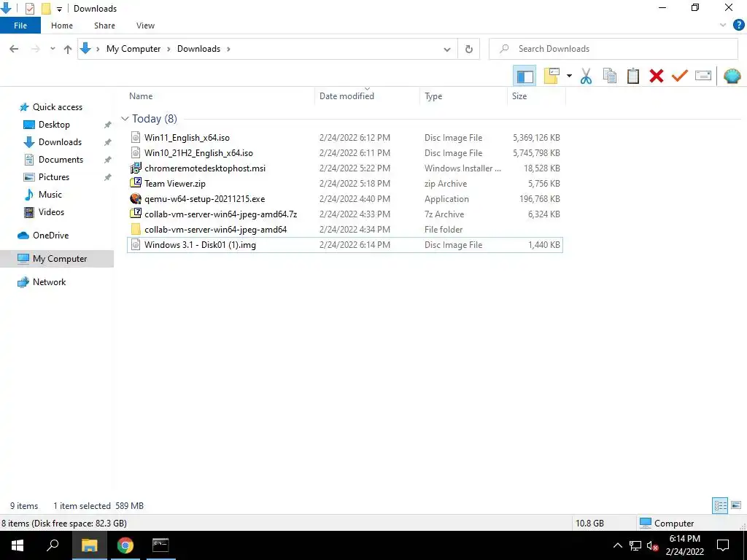747x560 pixels.
Task: Click the Copy toolbar icon
Action: click(609, 76)
